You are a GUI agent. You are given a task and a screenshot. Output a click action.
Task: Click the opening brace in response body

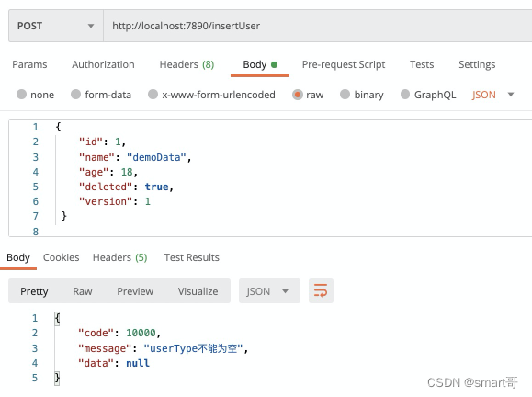click(x=57, y=318)
